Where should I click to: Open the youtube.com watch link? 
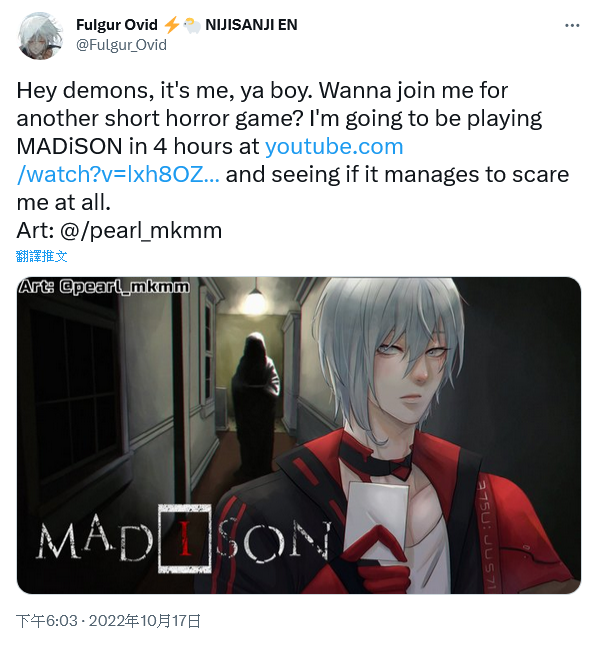click(x=210, y=160)
